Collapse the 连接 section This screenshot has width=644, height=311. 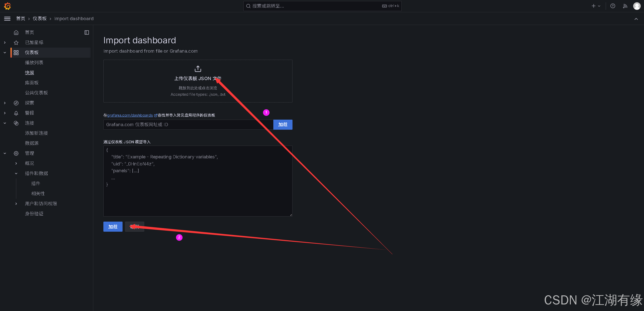point(5,123)
